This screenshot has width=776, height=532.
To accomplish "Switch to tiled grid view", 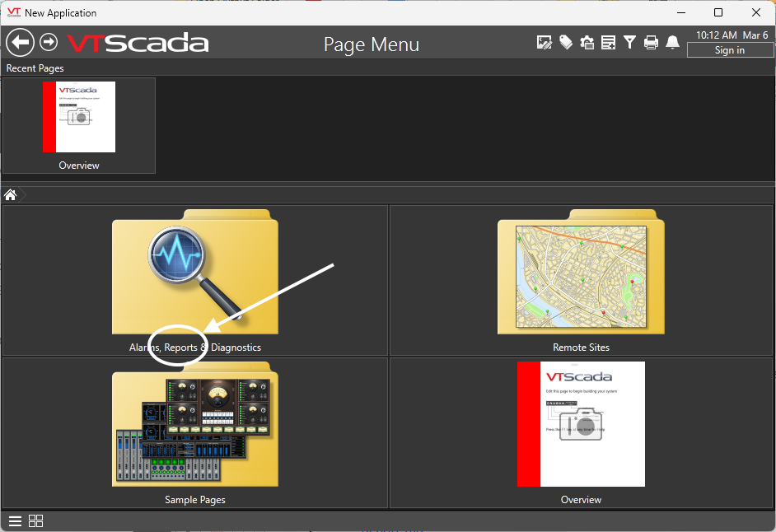I will point(36,521).
